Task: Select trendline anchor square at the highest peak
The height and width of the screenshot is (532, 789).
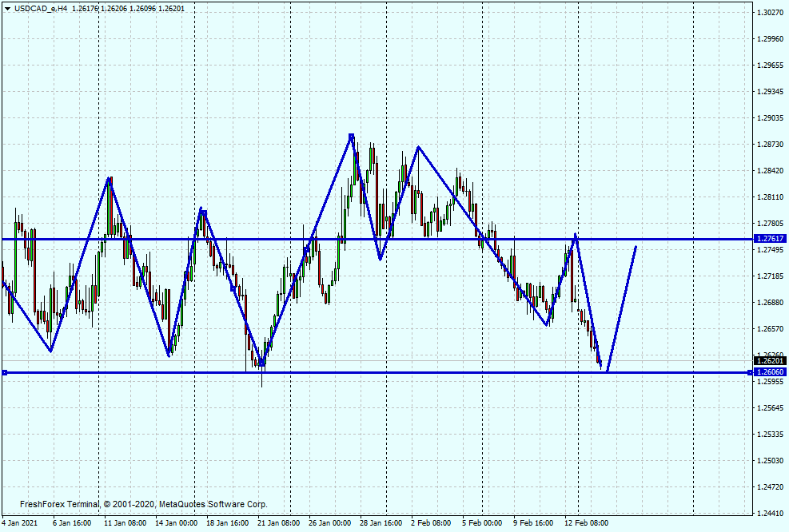Action: pos(351,137)
